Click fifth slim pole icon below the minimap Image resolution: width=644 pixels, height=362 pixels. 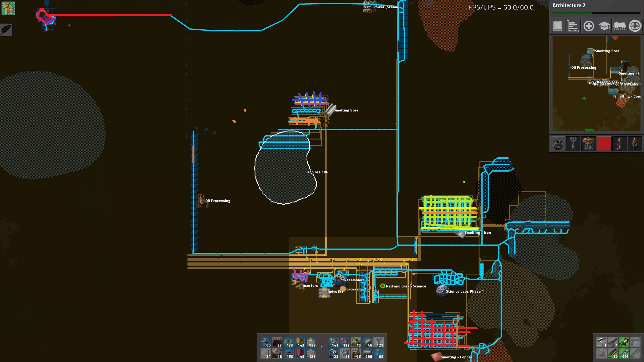pyautogui.click(x=620, y=144)
